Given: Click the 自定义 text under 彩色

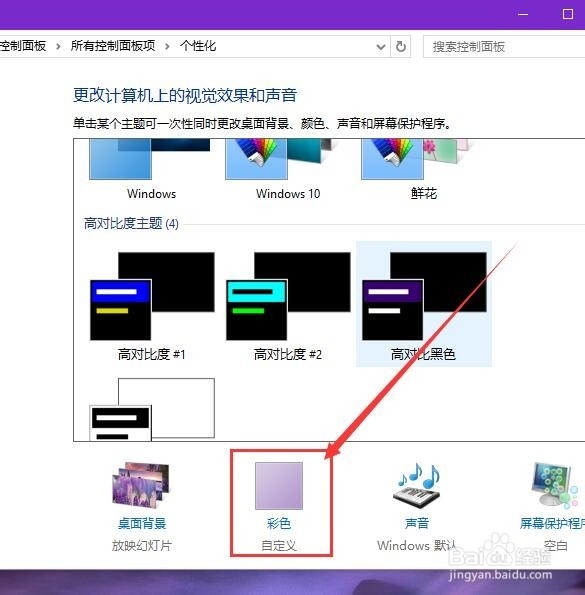Looking at the screenshot, I should 279,546.
